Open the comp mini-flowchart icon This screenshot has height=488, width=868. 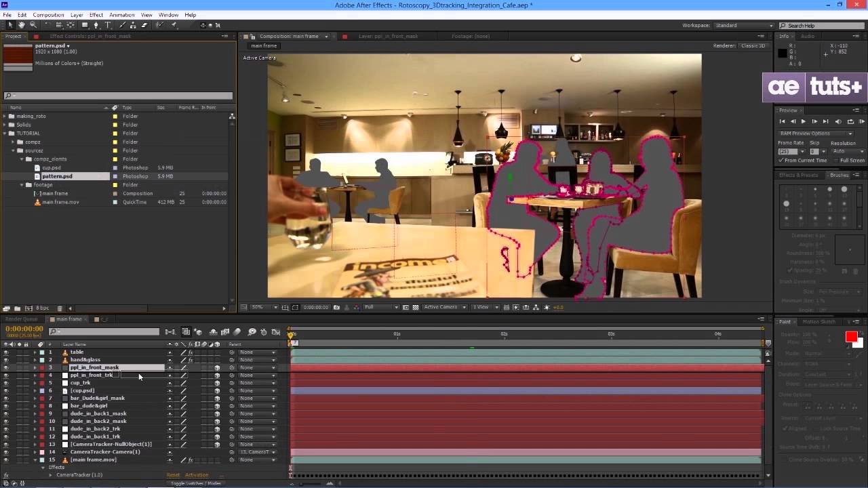pyautogui.click(x=170, y=332)
